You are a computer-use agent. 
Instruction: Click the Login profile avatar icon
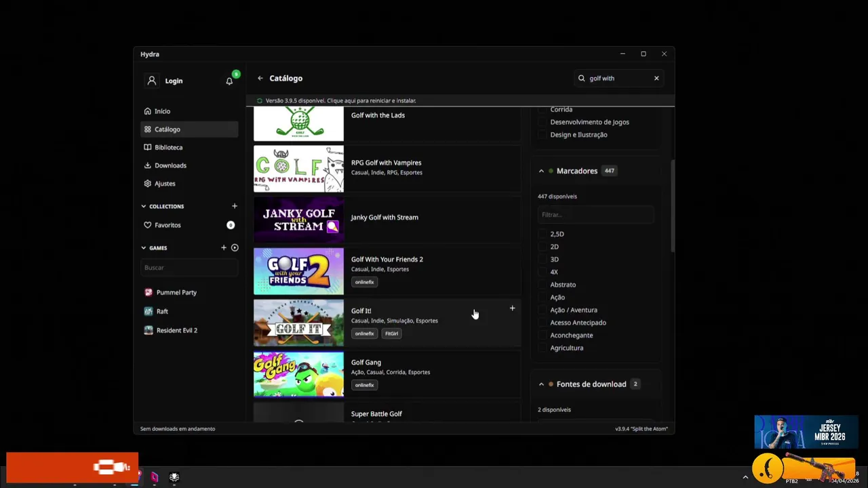click(x=152, y=81)
